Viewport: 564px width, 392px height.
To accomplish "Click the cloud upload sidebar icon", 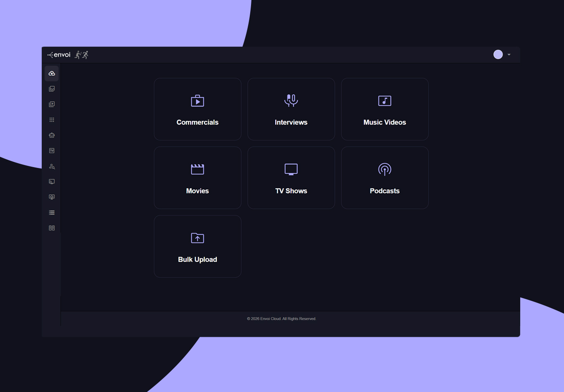I will coord(52,73).
